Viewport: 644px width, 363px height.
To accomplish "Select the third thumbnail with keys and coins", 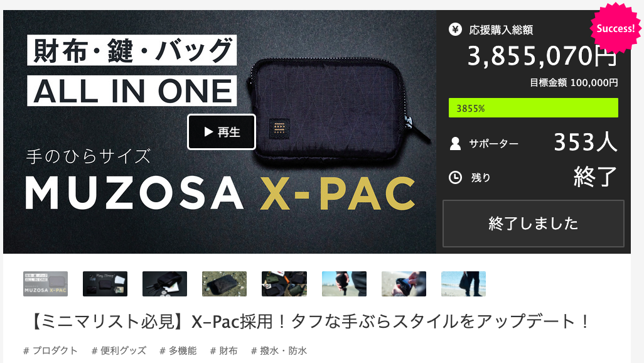I will click(164, 284).
